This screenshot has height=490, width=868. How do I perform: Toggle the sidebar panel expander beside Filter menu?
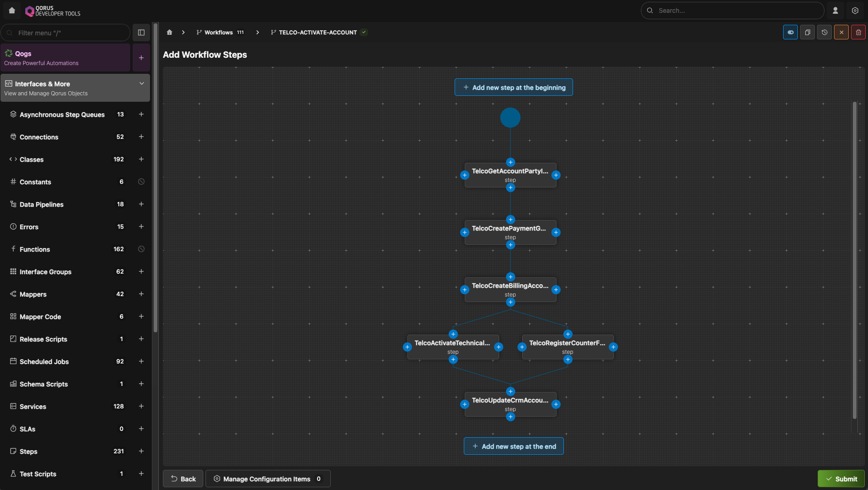coord(141,33)
